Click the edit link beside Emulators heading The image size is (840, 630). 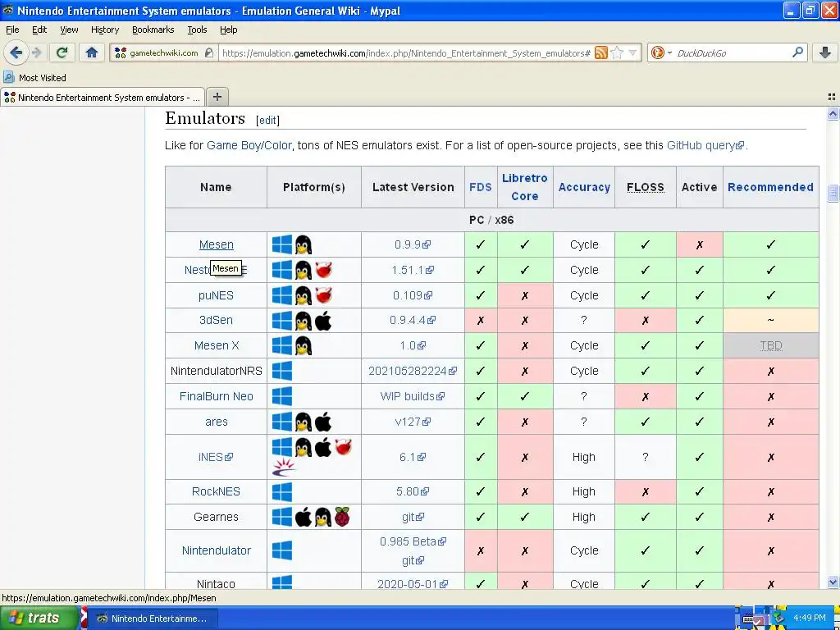coord(267,120)
